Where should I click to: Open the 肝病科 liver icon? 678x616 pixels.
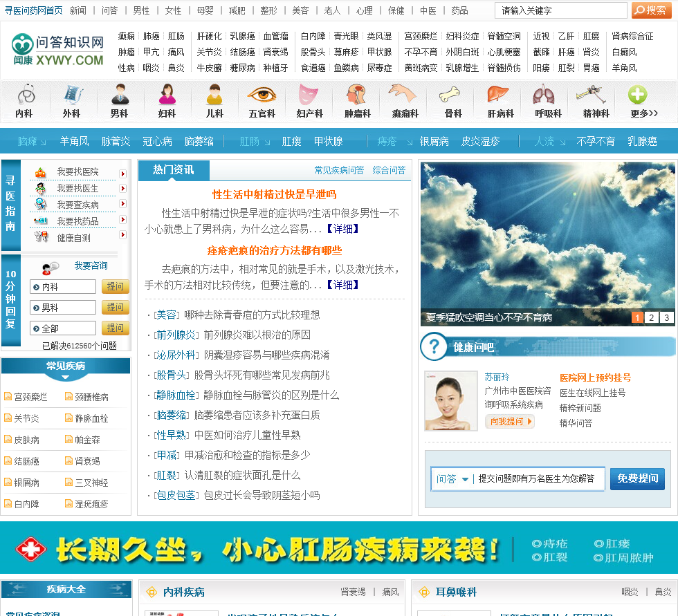pos(497,95)
